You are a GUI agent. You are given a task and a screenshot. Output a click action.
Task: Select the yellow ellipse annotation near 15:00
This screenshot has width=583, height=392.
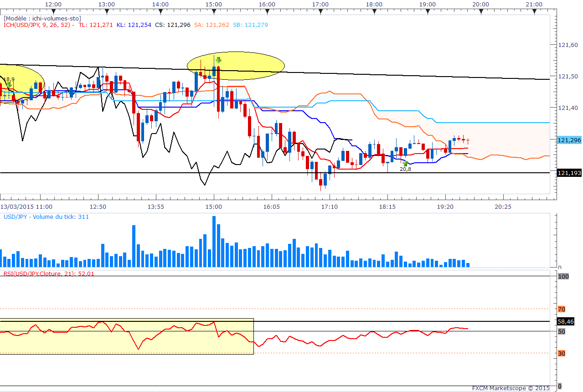click(x=236, y=65)
